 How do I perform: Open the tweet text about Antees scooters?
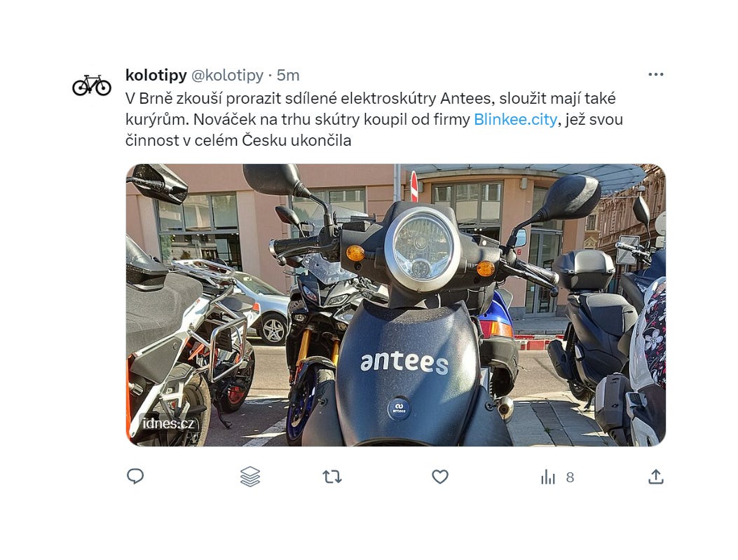coord(374,120)
